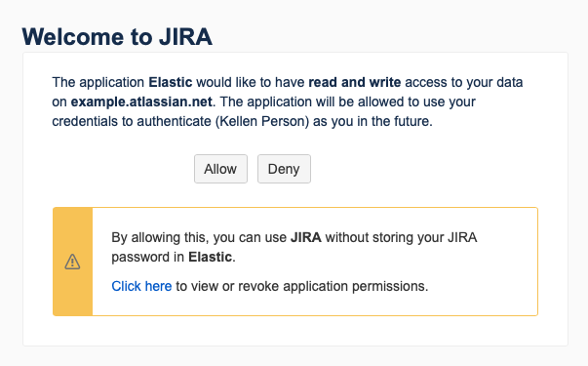Image resolution: width=588 pixels, height=366 pixels.
Task: Click 'credentials to authenticate' text
Action: pyautogui.click(x=132, y=121)
